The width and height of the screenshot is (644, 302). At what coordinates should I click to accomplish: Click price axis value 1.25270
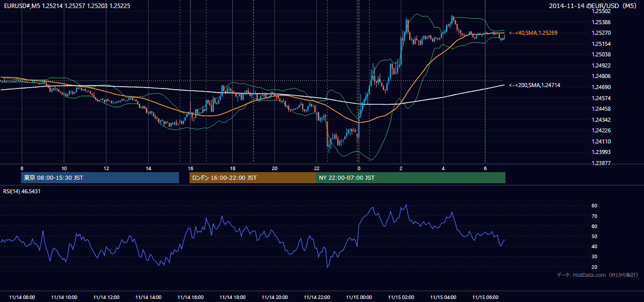tap(602, 33)
